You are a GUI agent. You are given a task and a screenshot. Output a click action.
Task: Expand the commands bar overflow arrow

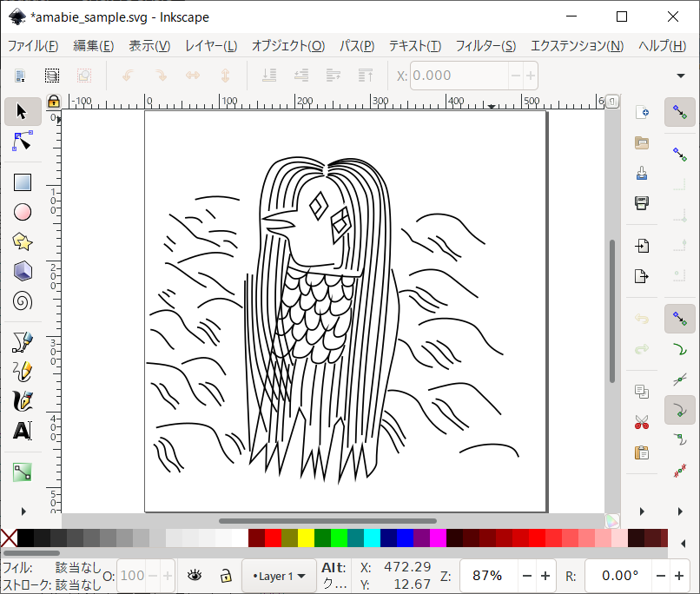pos(642,511)
